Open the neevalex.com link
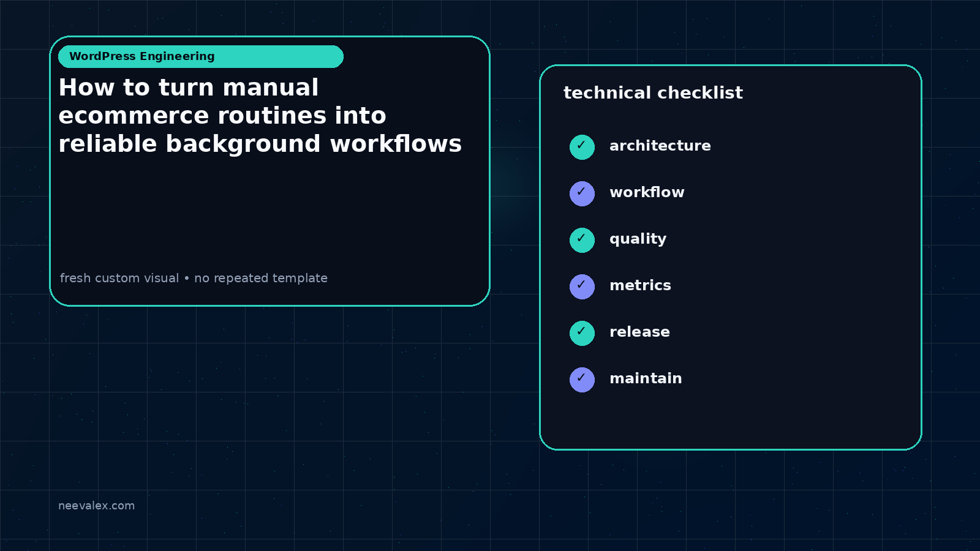980x551 pixels. [x=96, y=506]
